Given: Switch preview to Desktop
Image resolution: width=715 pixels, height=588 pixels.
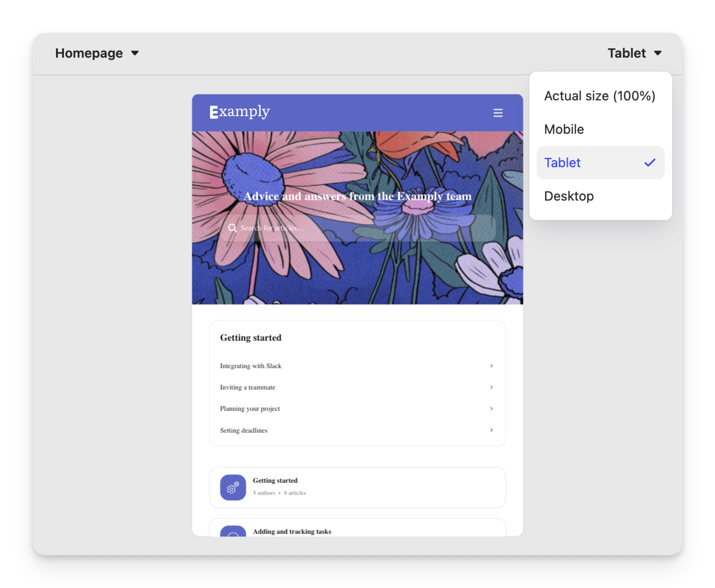Looking at the screenshot, I should (569, 196).
